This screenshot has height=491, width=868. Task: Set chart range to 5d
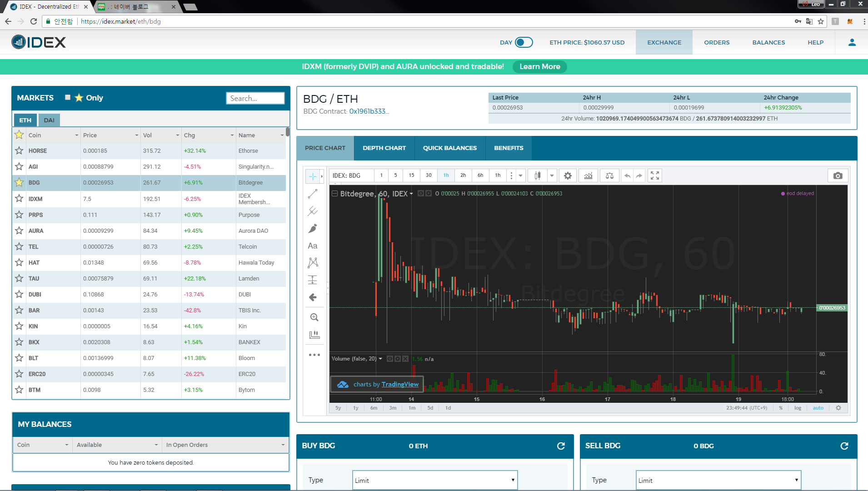pyautogui.click(x=430, y=408)
